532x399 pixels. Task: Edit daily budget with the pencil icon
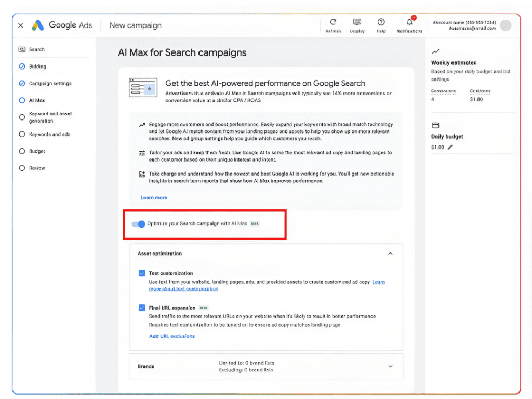point(450,147)
